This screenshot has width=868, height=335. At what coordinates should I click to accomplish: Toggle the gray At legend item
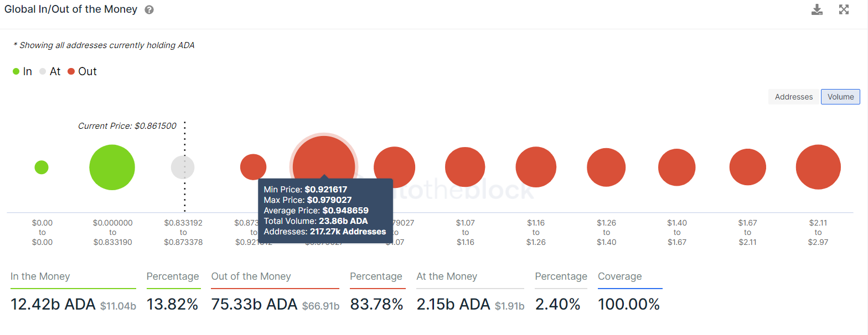[x=50, y=71]
